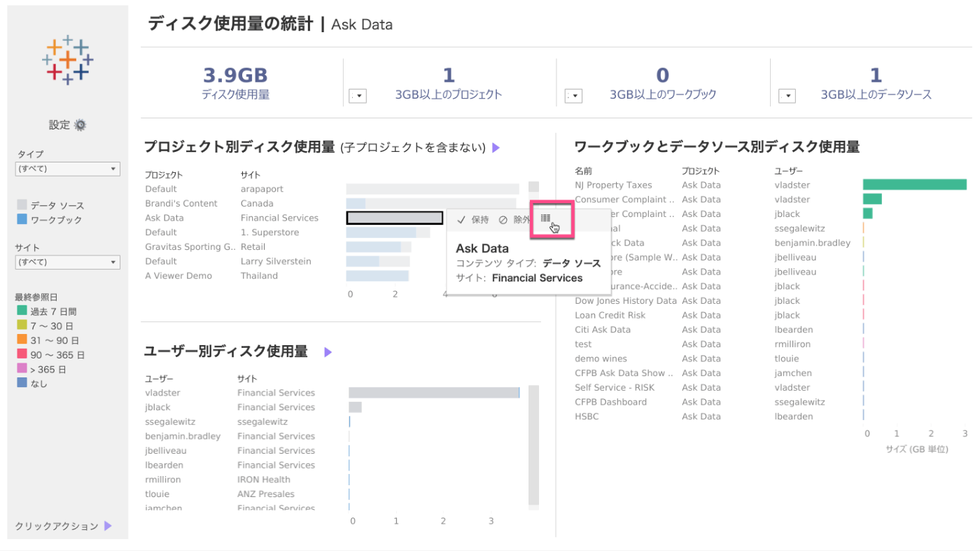
Task: Click purple arrow next to プロジェクト別ディスク使用量
Action: click(496, 148)
